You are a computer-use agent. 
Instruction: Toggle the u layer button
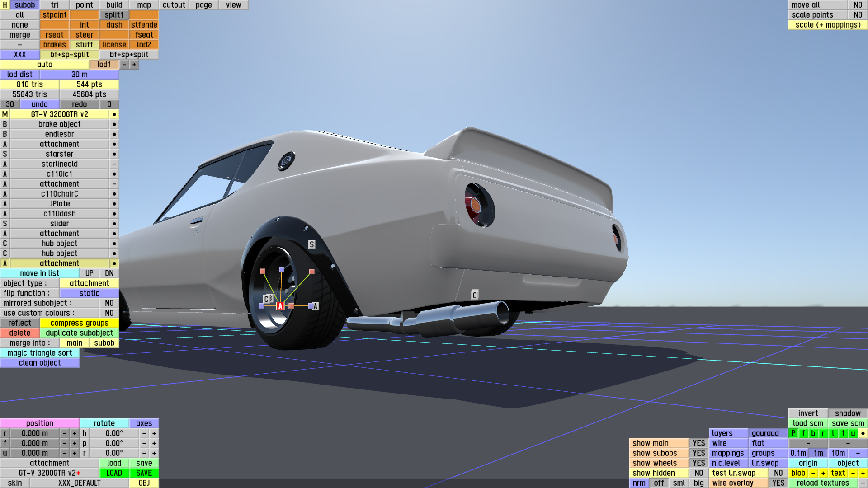pos(853,433)
